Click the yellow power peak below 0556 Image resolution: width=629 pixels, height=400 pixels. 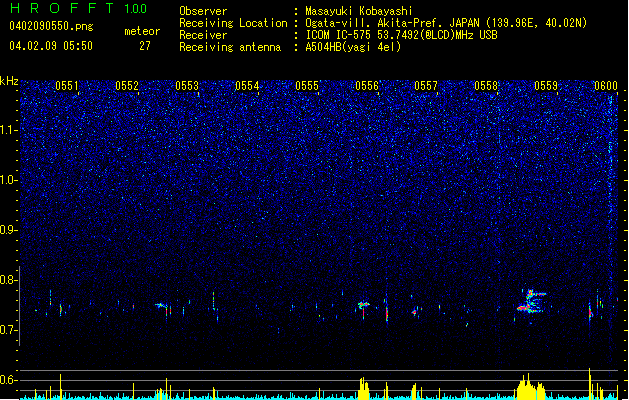(364, 388)
